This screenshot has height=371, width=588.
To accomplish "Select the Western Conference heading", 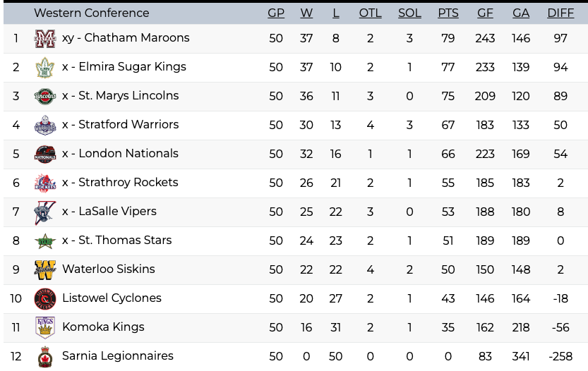I will coord(92,13).
